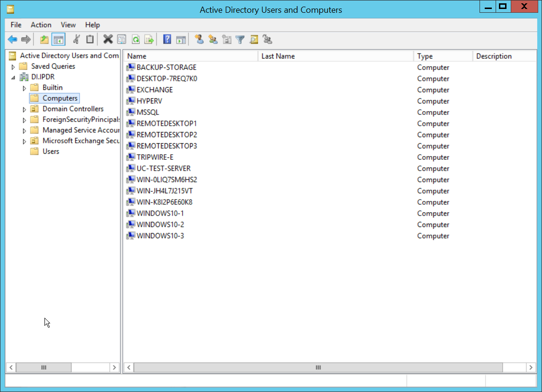Select the UC-TEST-SERVER computer entry
Screen dimensions: 542x392
[x=163, y=168]
